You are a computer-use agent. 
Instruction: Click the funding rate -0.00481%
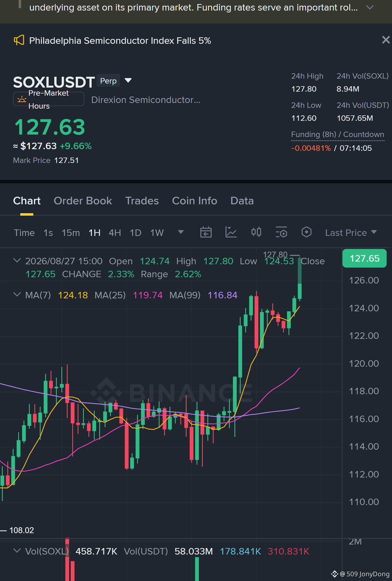(x=311, y=148)
